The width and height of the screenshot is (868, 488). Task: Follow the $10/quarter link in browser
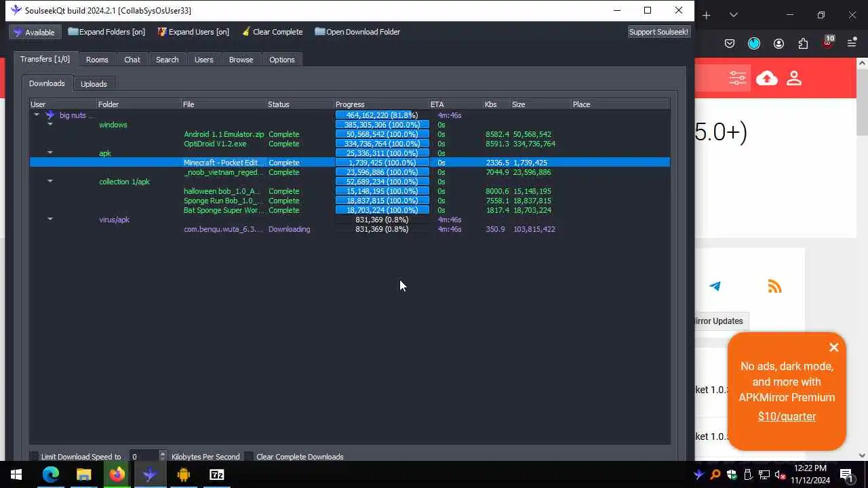tap(787, 417)
